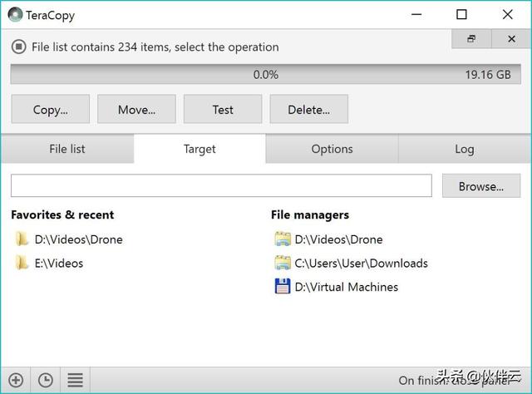Close the panel with small X button

(510, 39)
